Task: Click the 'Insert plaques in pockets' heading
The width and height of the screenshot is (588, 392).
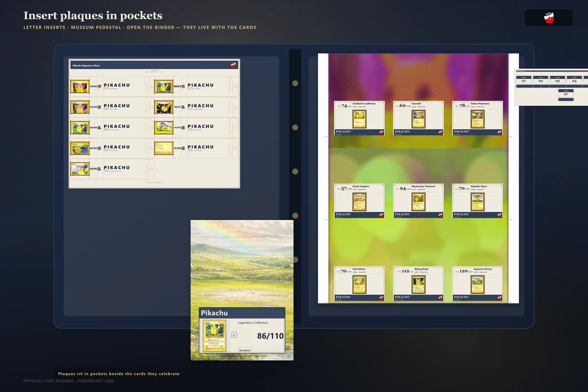Action: tap(93, 16)
